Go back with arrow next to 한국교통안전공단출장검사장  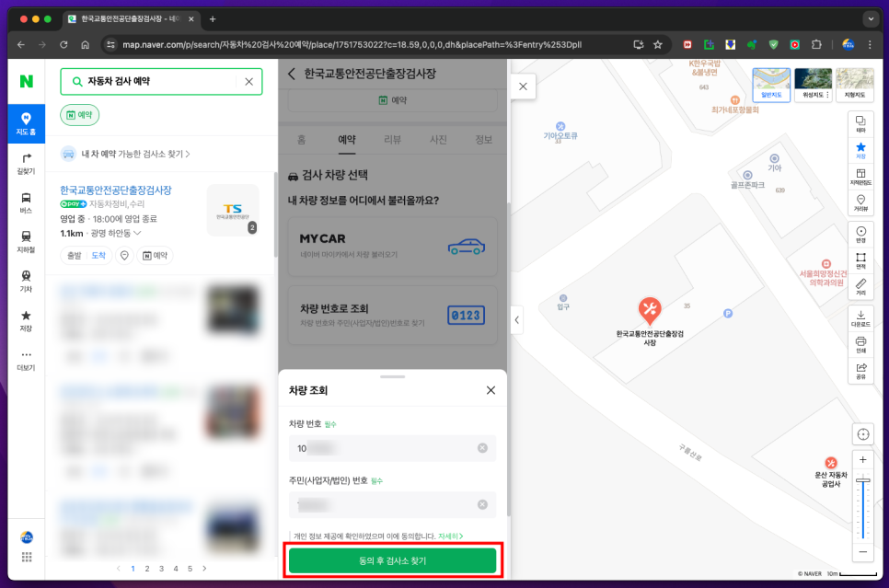(x=292, y=74)
